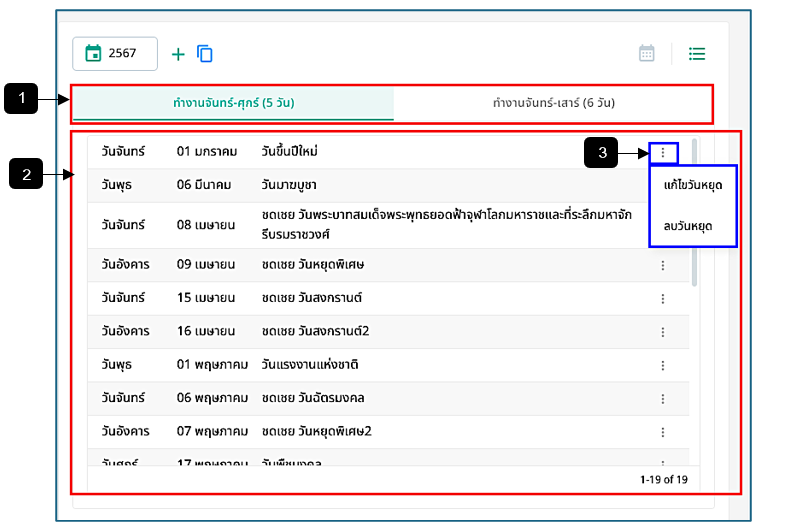808x522 pixels.
Task: Click the blue copy holidays icon
Action: pyautogui.click(x=205, y=54)
